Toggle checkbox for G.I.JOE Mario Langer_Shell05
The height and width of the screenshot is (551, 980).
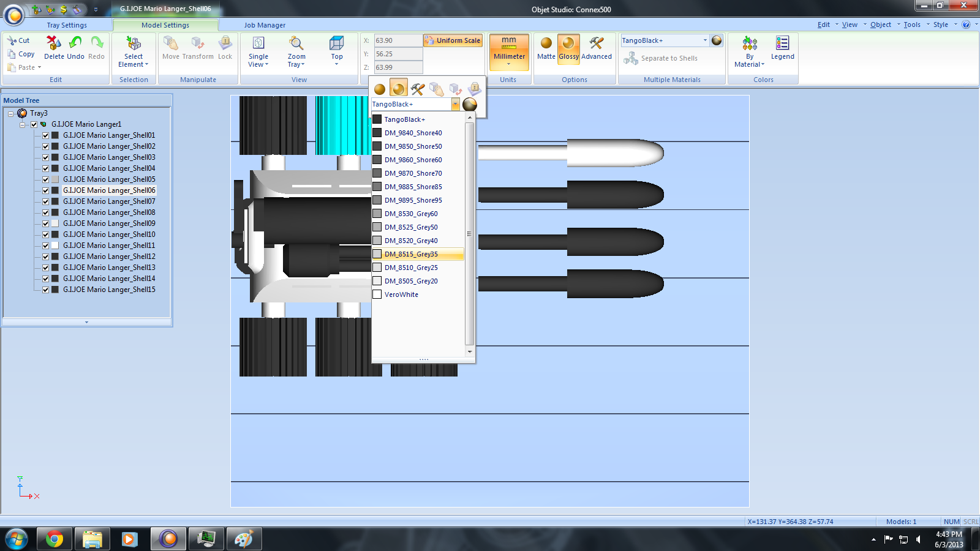(45, 179)
